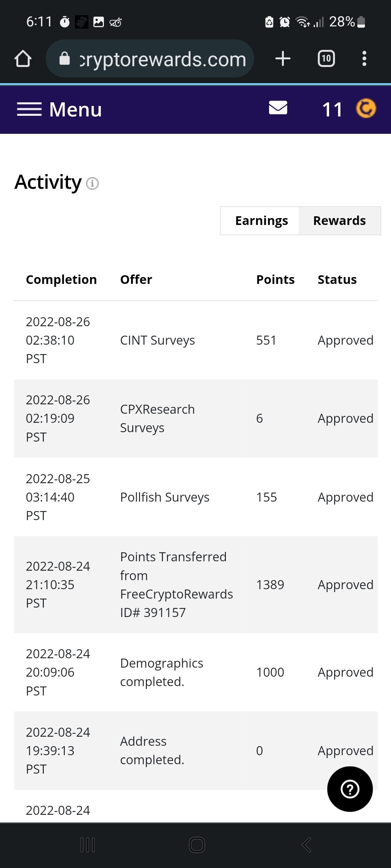Switch to the Rewards tab

[x=339, y=221]
